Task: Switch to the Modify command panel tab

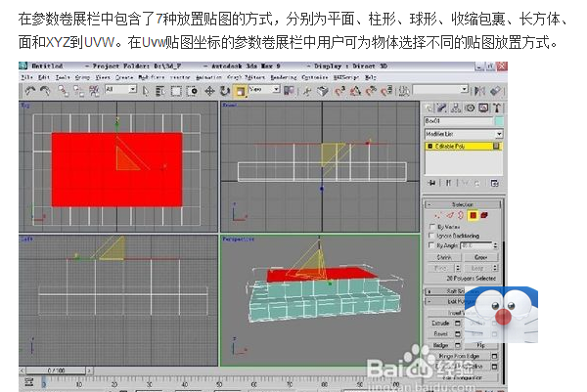Action: 442,109
